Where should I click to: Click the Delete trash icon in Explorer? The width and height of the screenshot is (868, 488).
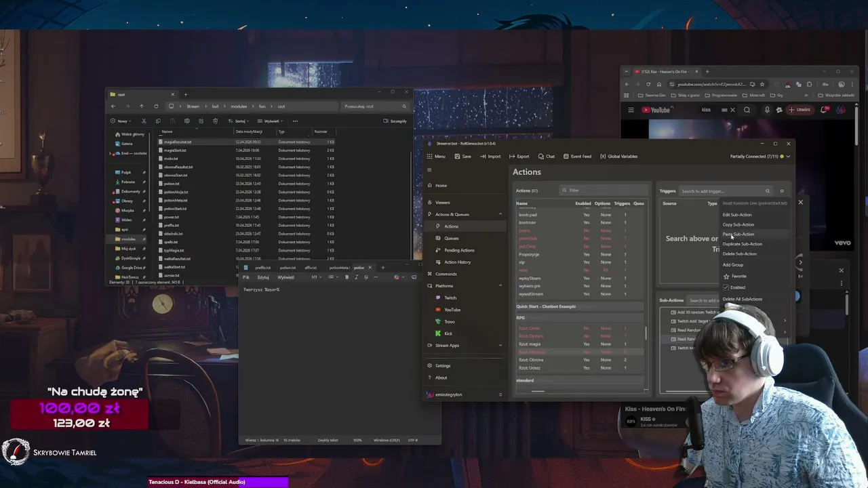coord(215,121)
